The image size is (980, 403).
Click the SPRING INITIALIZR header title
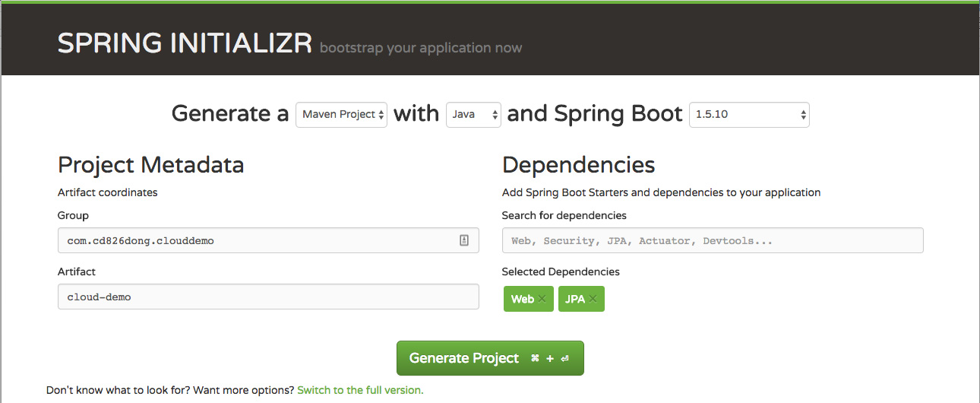point(185,44)
